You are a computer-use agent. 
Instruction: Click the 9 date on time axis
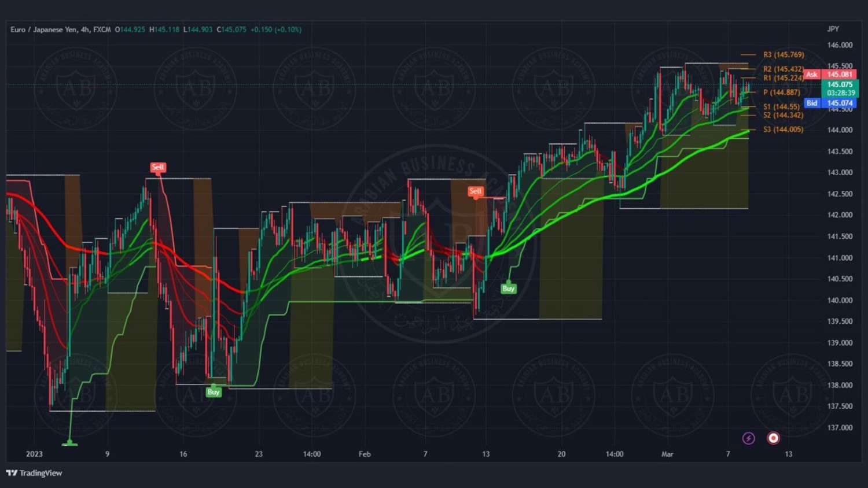coord(107,454)
